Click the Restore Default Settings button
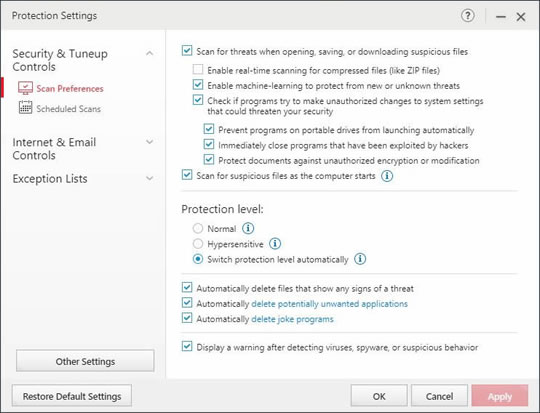 72,396
